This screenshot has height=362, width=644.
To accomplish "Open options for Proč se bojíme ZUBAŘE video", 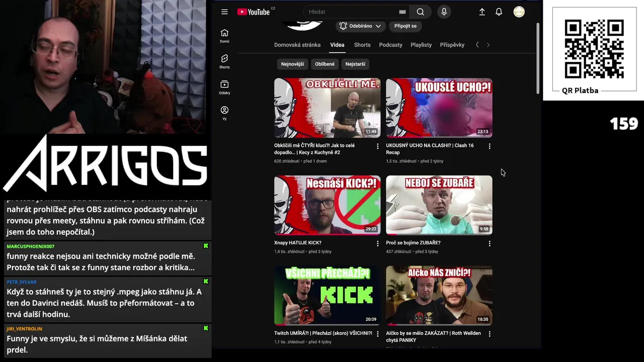I will (x=490, y=243).
